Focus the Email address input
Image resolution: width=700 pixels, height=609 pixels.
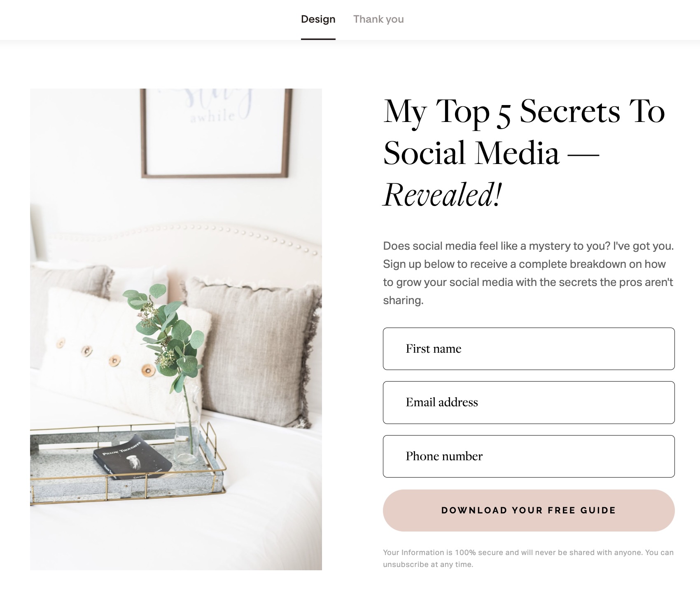point(529,403)
